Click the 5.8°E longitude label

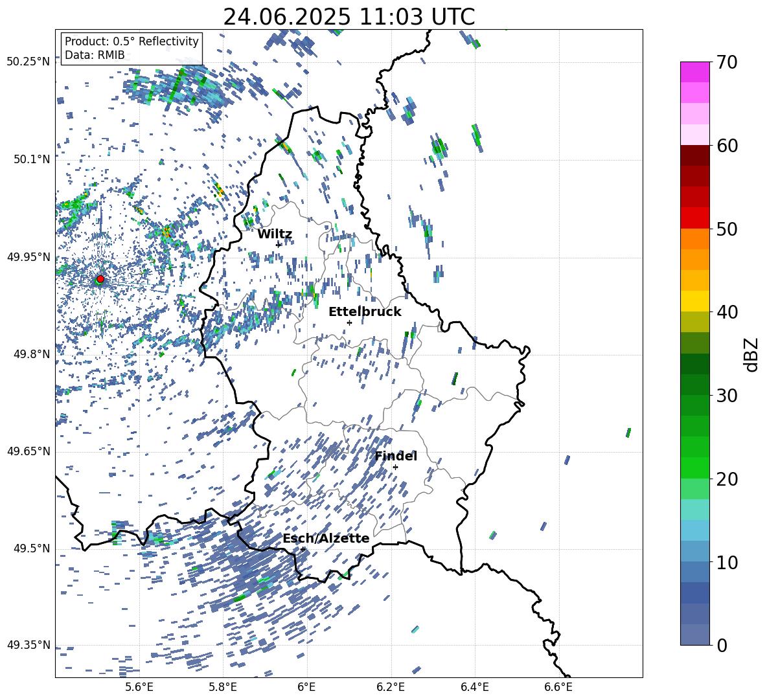(x=223, y=687)
